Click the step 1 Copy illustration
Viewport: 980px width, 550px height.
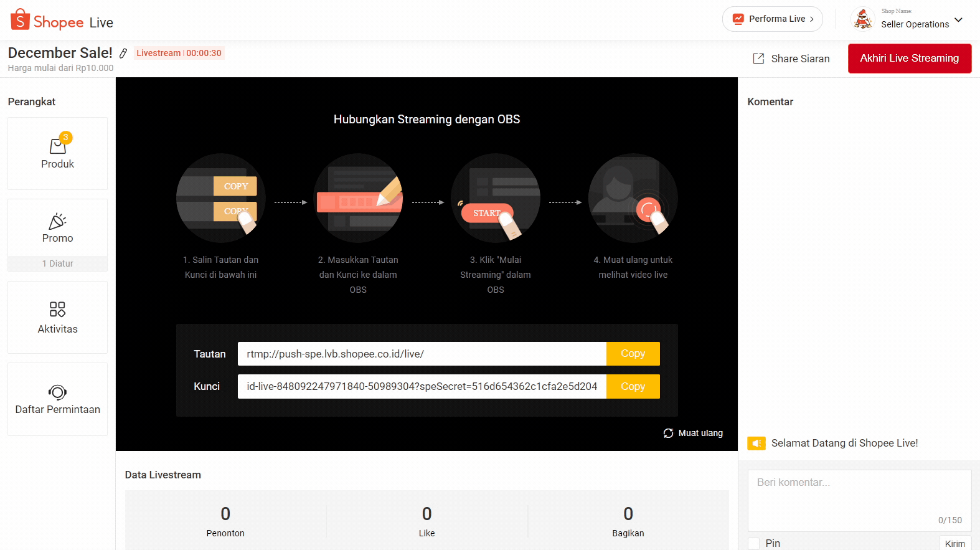(221, 198)
